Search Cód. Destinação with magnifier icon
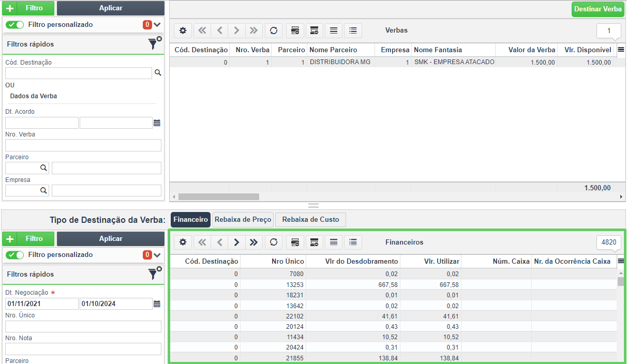This screenshot has width=627, height=364. pyautogui.click(x=158, y=73)
